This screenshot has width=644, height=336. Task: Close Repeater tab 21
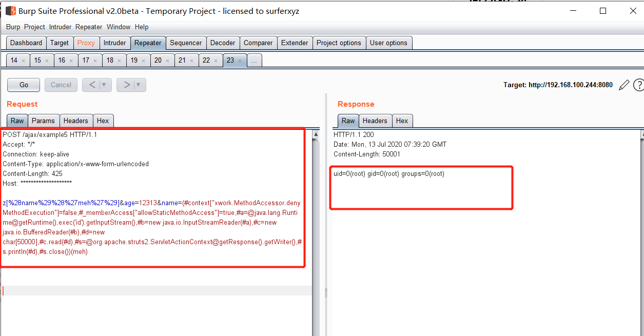click(x=192, y=61)
